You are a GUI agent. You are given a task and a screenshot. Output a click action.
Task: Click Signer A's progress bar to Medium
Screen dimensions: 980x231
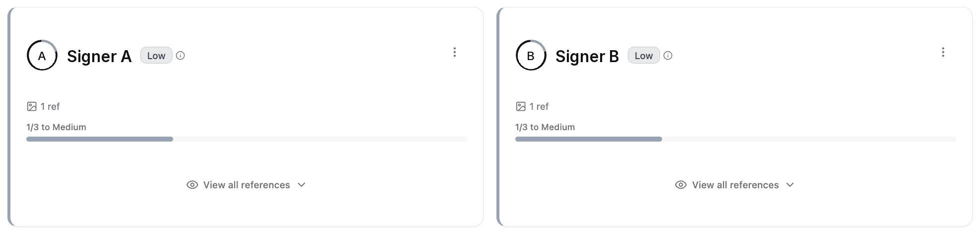click(246, 139)
